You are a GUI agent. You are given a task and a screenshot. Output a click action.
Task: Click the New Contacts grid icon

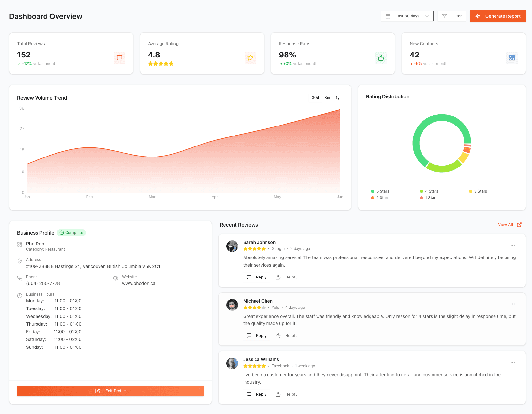tap(512, 58)
